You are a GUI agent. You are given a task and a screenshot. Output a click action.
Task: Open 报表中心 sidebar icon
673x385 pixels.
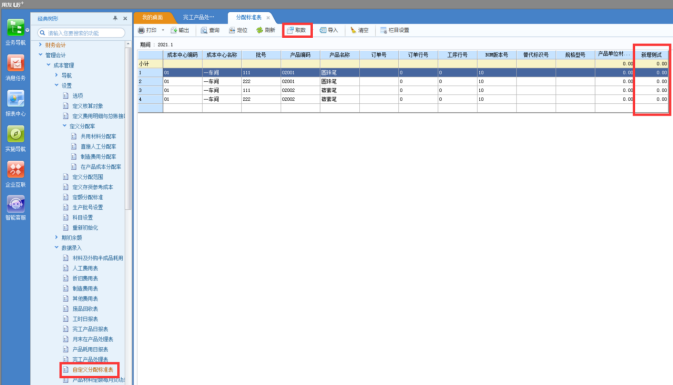coord(15,99)
